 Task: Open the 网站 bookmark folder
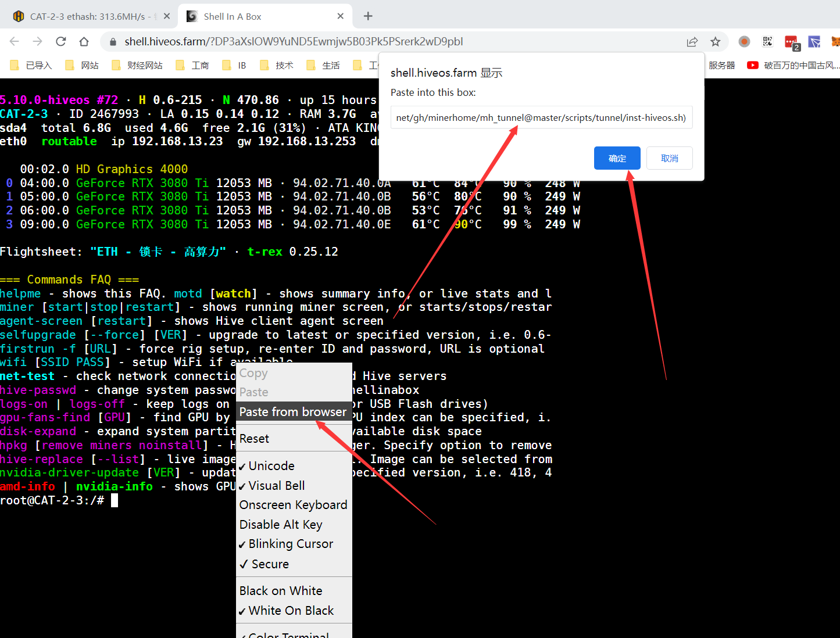(82, 65)
